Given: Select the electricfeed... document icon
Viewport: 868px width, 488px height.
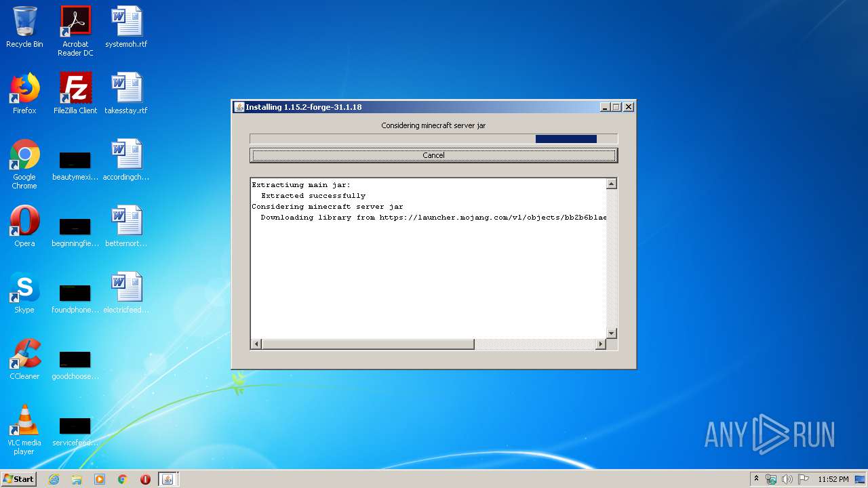Looking at the screenshot, I should click(x=126, y=293).
